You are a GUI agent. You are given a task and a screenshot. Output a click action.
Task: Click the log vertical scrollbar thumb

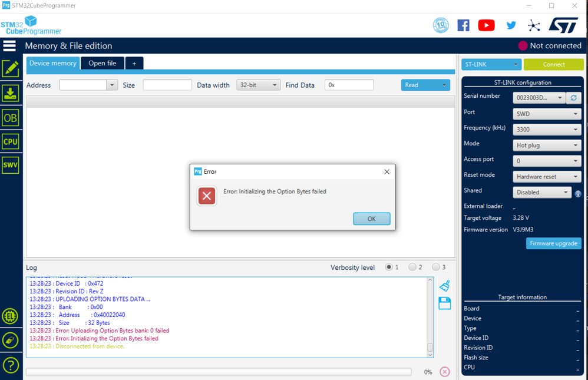pyautogui.click(x=430, y=348)
